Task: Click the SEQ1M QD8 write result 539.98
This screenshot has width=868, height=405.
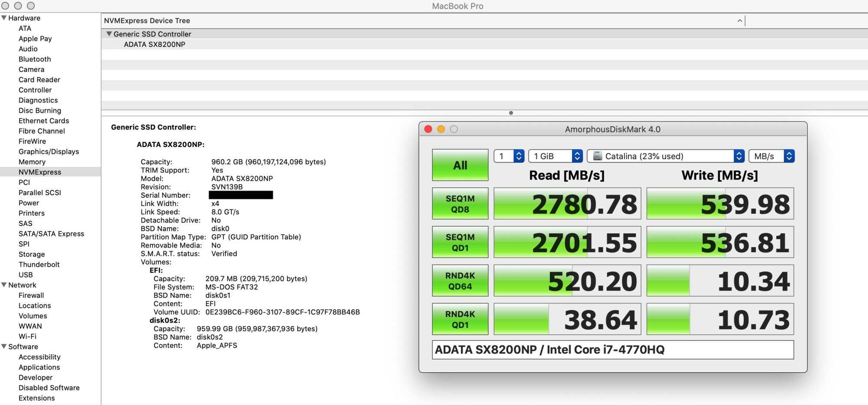Action: [720, 204]
